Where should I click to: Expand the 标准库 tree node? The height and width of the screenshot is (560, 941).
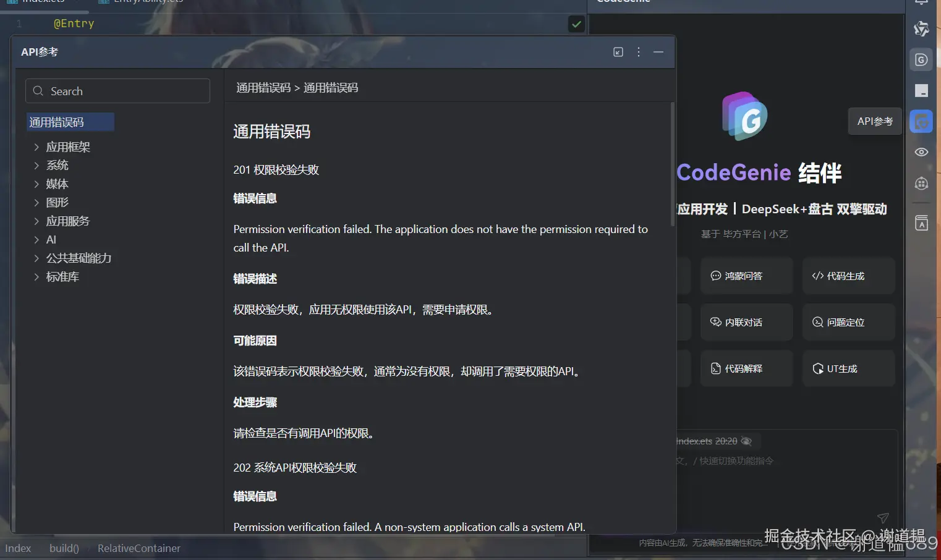tap(36, 277)
